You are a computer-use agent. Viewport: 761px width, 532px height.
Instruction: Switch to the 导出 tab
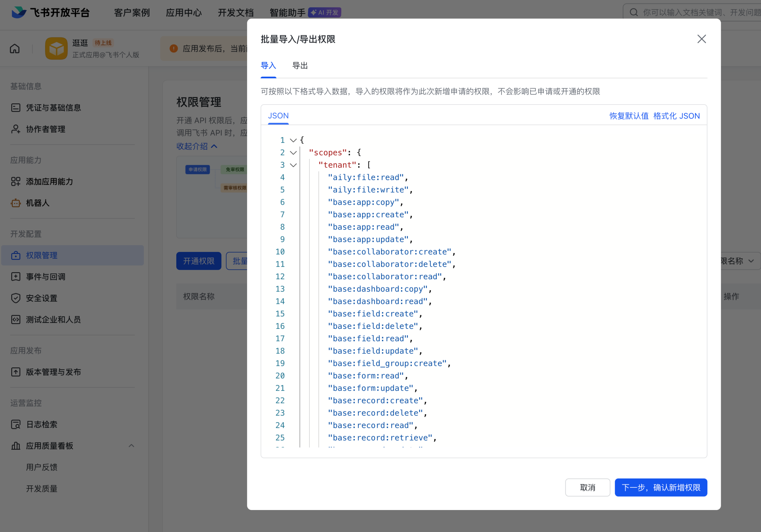(x=299, y=66)
